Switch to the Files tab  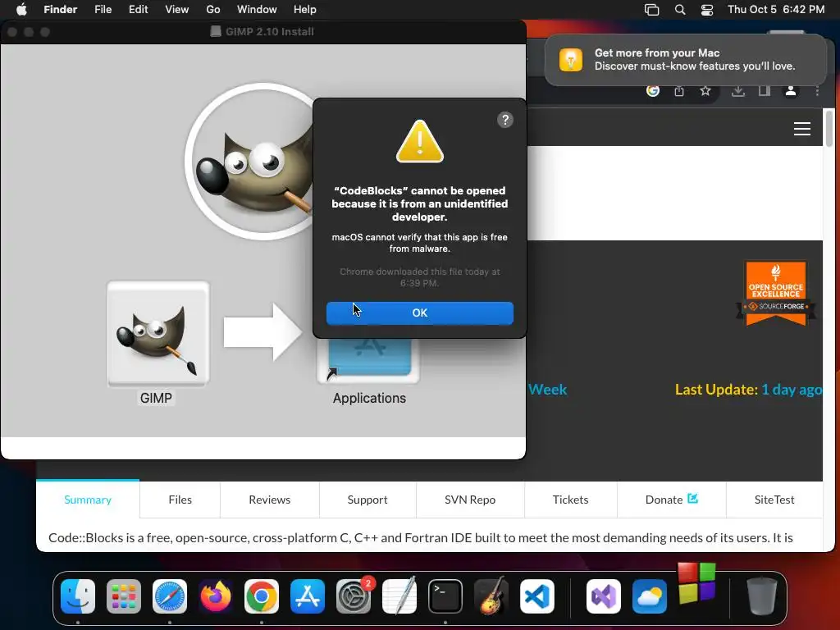coord(180,500)
